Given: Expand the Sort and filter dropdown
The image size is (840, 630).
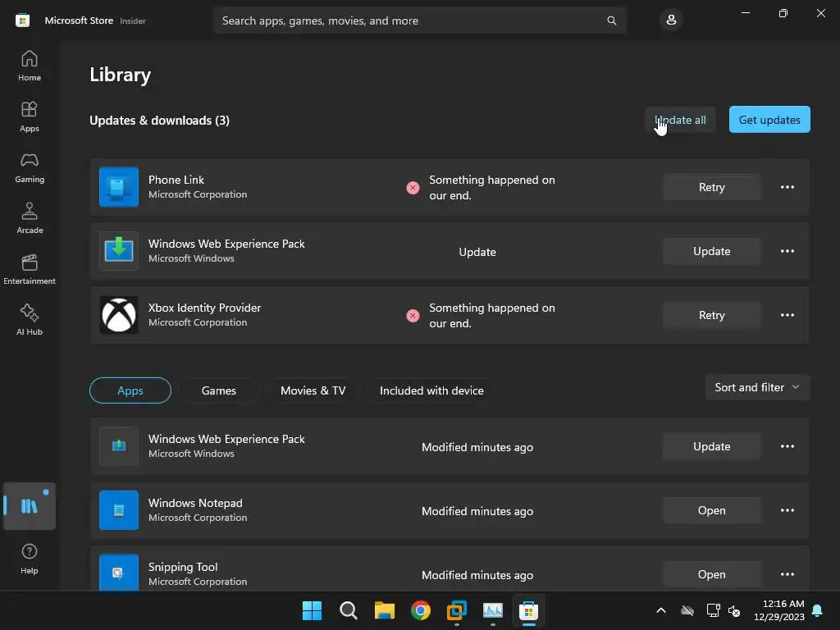Looking at the screenshot, I should pos(757,387).
